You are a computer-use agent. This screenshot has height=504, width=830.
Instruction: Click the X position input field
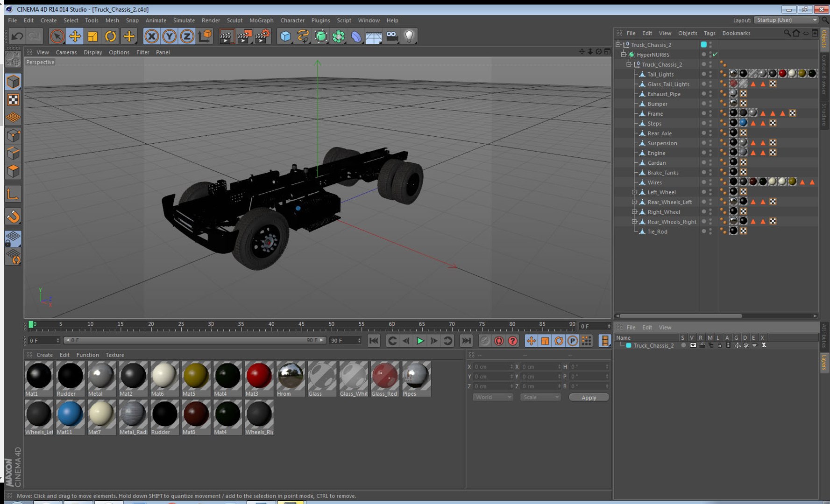point(493,367)
